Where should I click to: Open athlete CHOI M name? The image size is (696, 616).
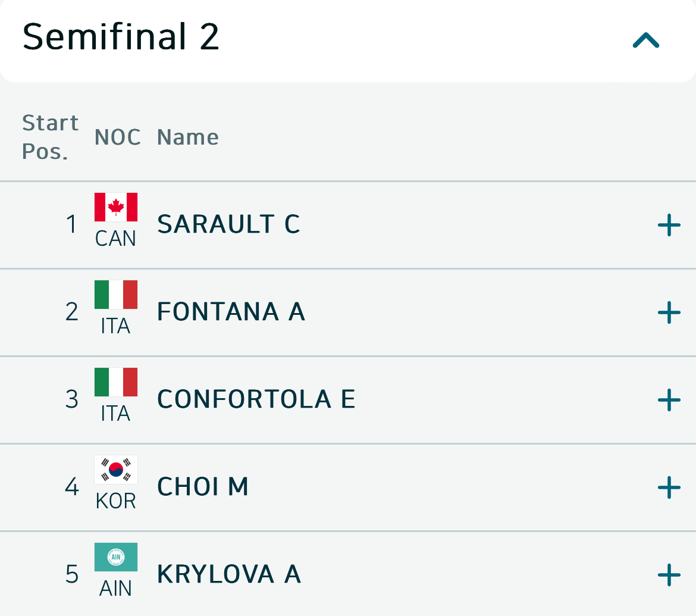pyautogui.click(x=202, y=487)
